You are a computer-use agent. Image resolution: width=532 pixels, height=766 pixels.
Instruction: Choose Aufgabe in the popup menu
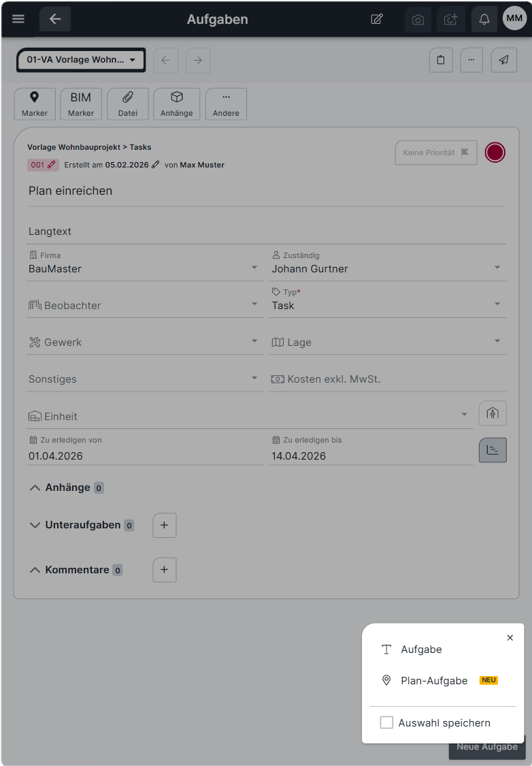pos(421,650)
